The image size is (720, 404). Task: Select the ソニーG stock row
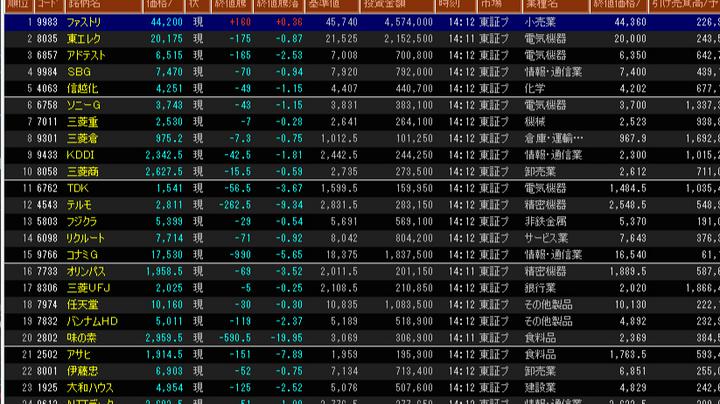point(84,104)
